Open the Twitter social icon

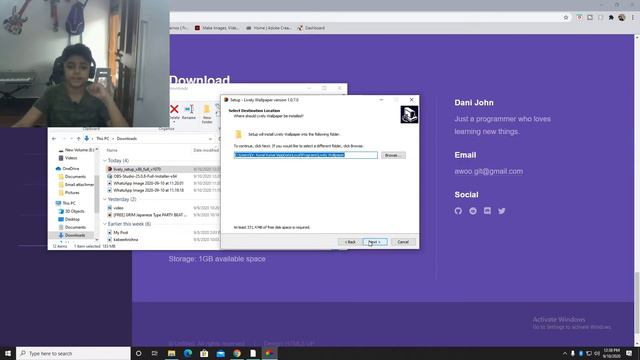click(502, 211)
